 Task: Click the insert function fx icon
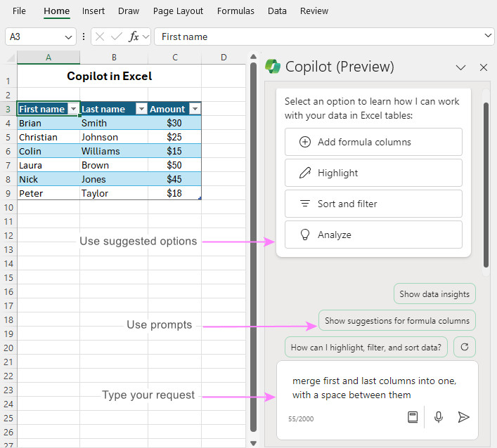tap(134, 37)
